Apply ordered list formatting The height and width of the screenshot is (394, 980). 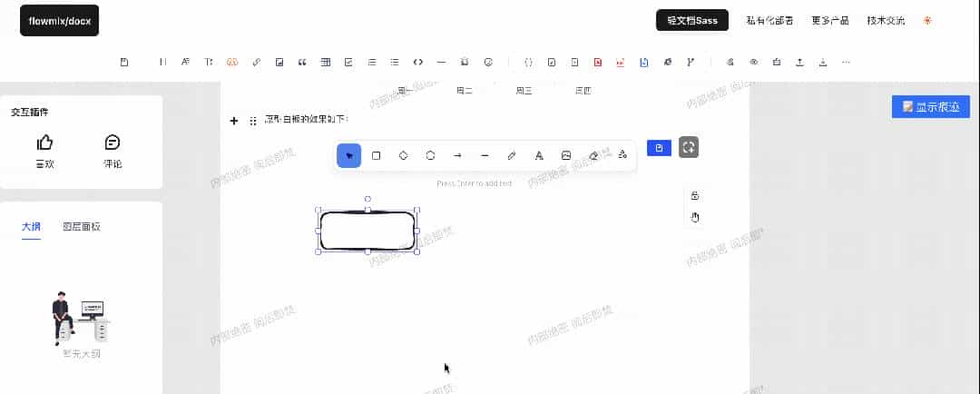372,62
